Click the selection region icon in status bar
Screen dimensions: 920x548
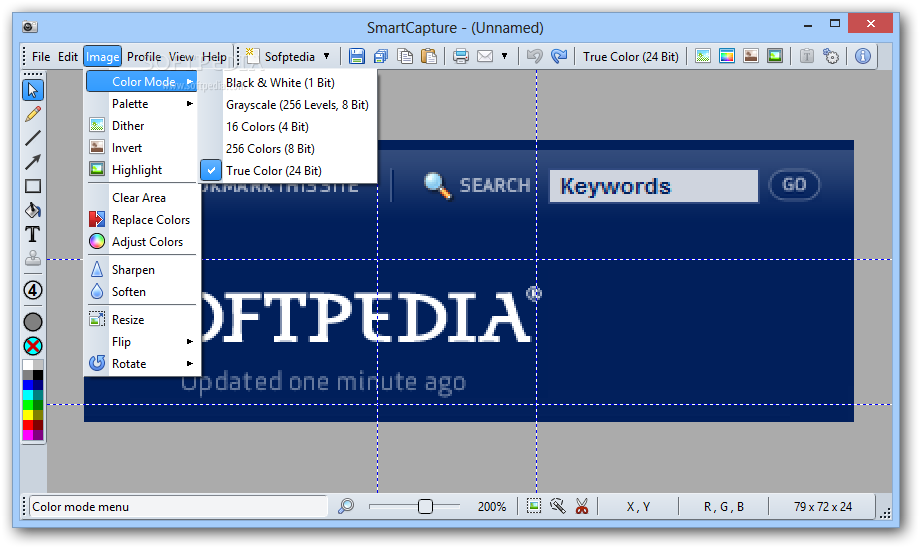(534, 506)
